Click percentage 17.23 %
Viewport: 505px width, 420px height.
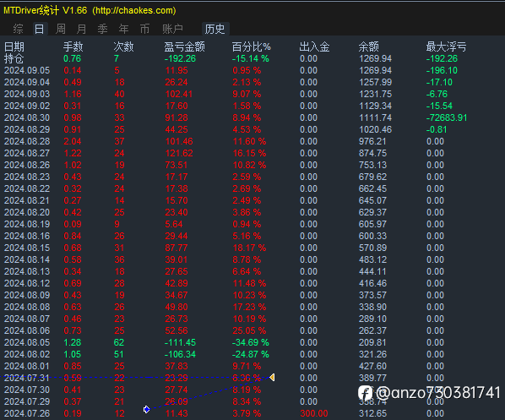[x=249, y=307]
